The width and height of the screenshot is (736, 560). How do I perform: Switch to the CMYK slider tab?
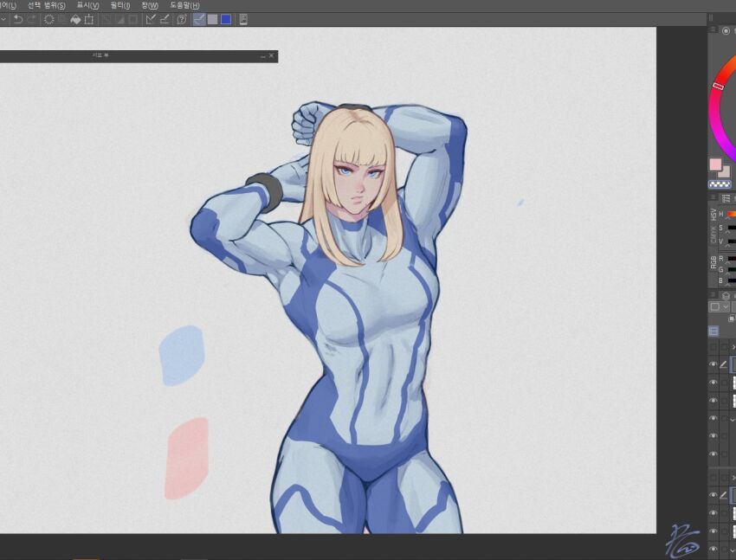(x=713, y=235)
